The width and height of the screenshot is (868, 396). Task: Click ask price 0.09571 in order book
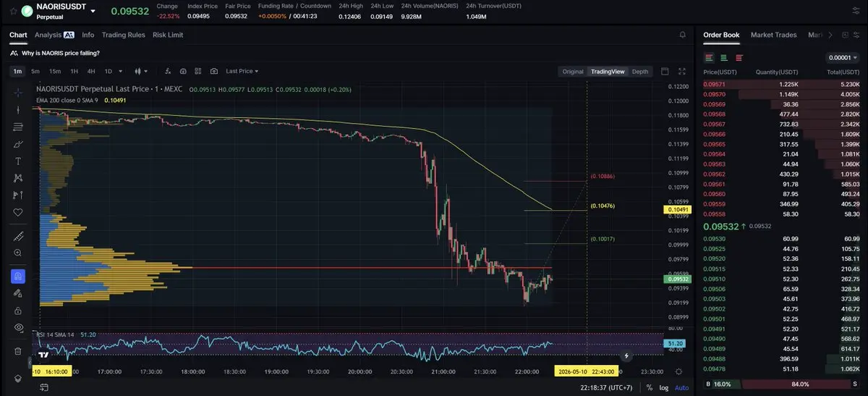(715, 84)
